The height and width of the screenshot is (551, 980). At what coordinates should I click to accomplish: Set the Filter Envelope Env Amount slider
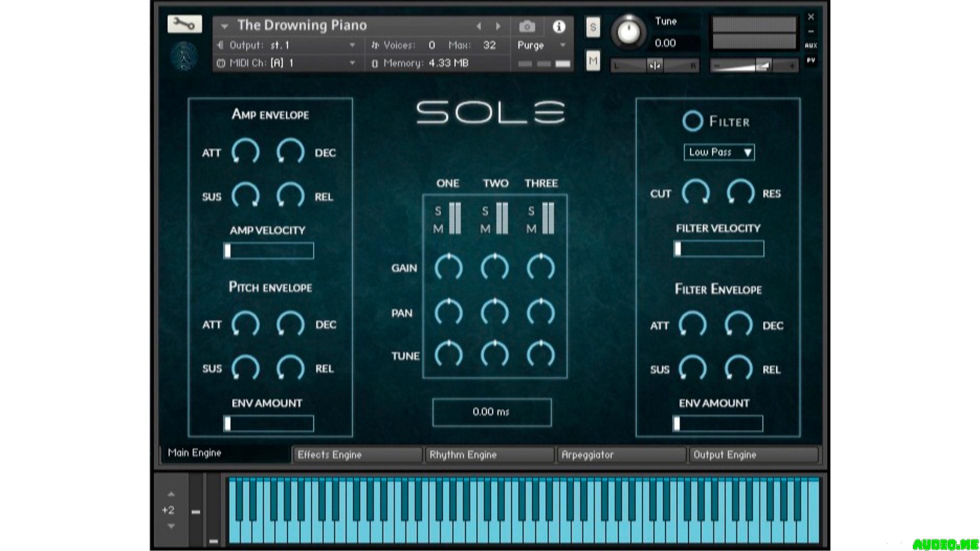pos(718,423)
